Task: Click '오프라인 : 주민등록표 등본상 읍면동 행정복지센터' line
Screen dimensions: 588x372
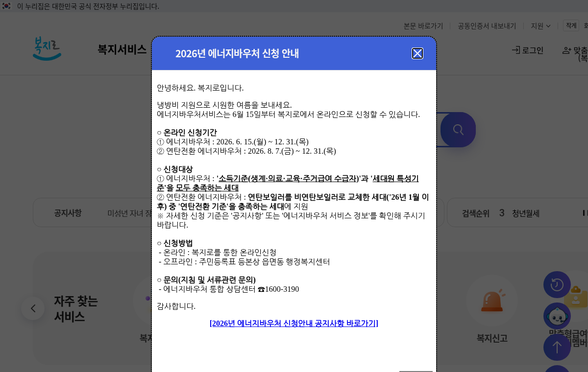Action: 245,262
